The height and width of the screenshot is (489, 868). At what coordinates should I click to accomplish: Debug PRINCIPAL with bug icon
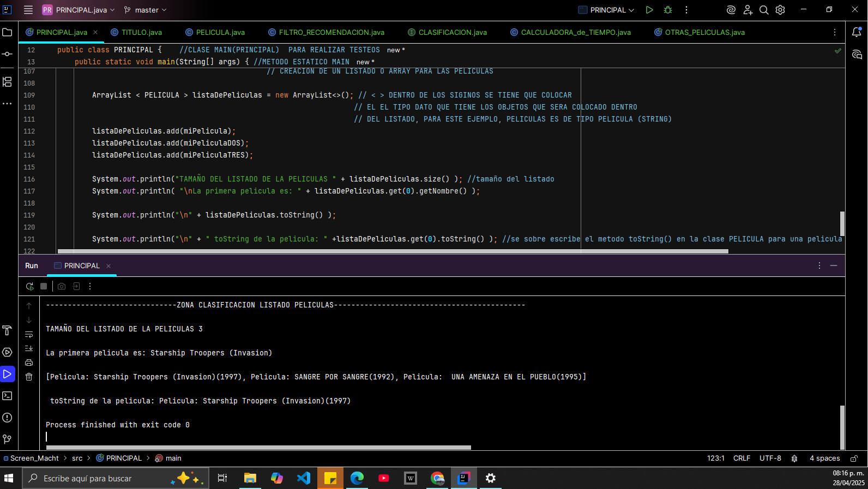pos(668,10)
